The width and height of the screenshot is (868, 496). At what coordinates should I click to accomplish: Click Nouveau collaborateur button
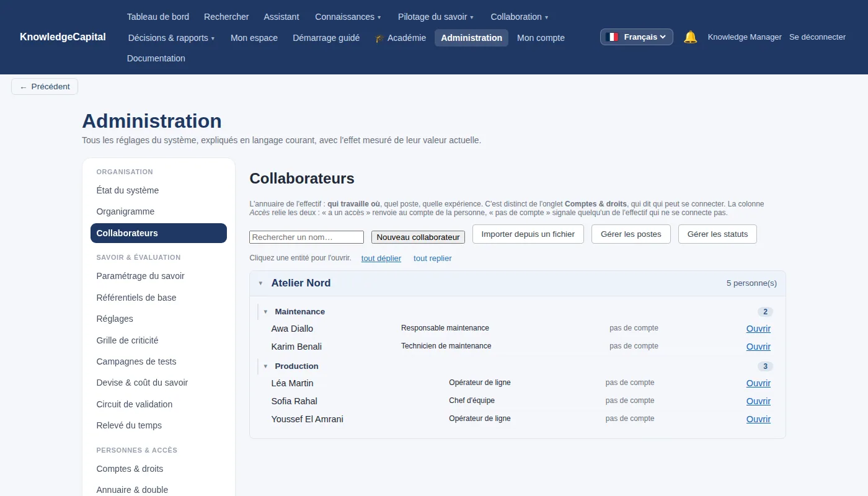[x=418, y=237]
